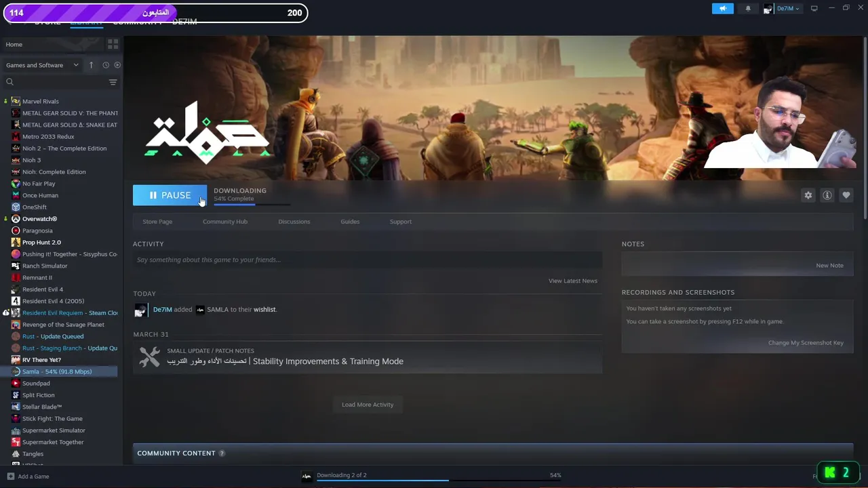Click Add a Game
868x488 pixels.
pyautogui.click(x=28, y=476)
